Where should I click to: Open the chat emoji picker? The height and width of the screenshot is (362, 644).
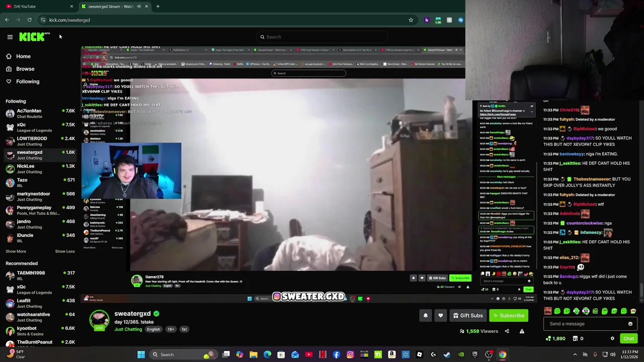(x=630, y=324)
